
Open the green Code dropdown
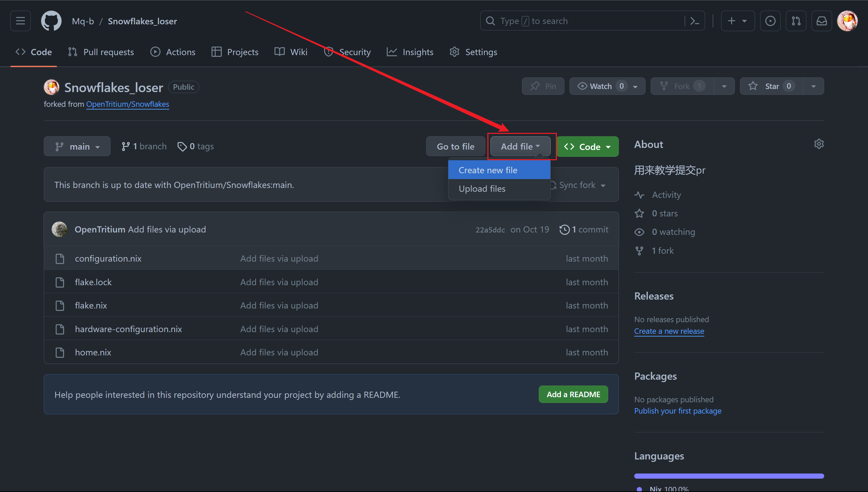tap(588, 147)
